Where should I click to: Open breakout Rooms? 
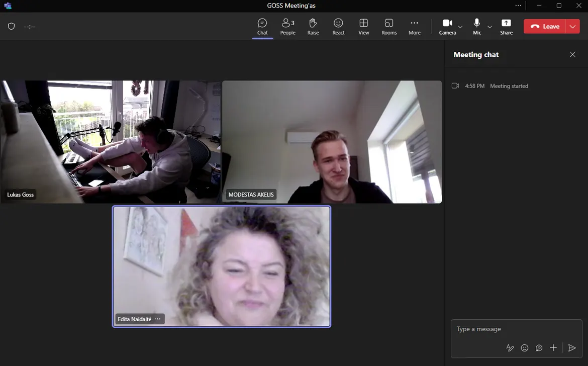389,27
